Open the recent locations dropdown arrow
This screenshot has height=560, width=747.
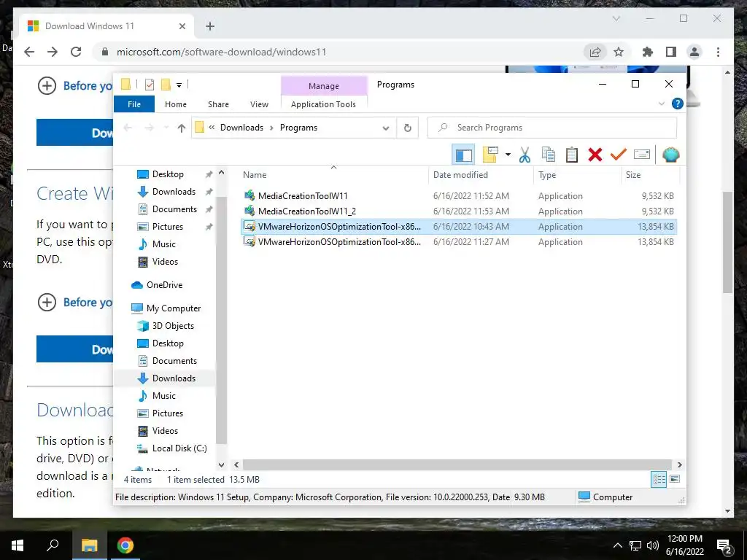(x=166, y=128)
